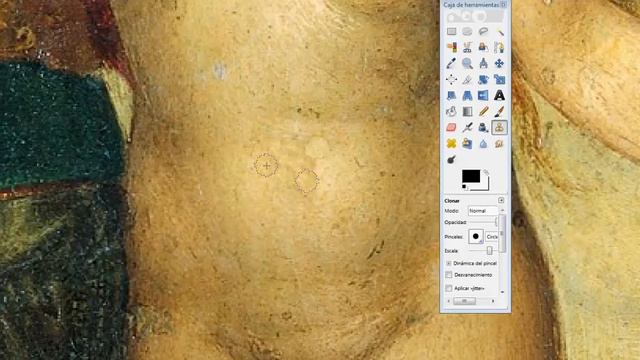This screenshot has width=640, height=360.
Task: Select the Alignment tool
Action: point(451,80)
